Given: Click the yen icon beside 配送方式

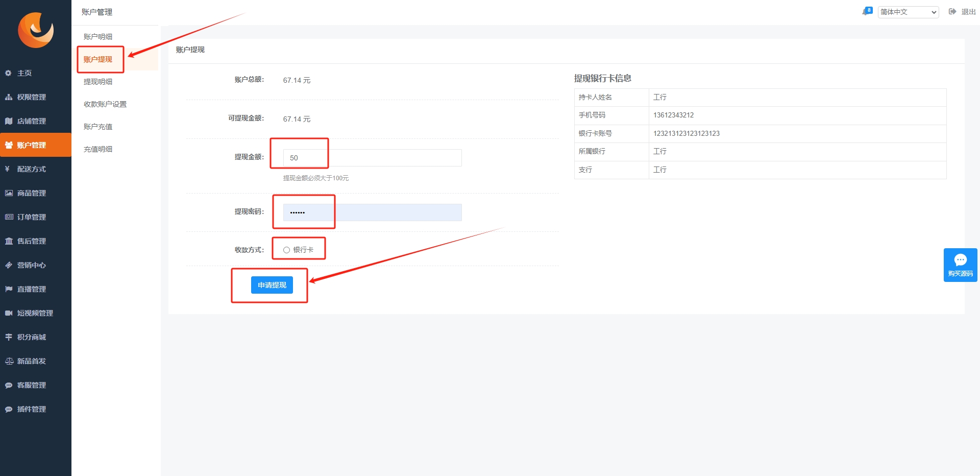Looking at the screenshot, I should click(x=8, y=169).
